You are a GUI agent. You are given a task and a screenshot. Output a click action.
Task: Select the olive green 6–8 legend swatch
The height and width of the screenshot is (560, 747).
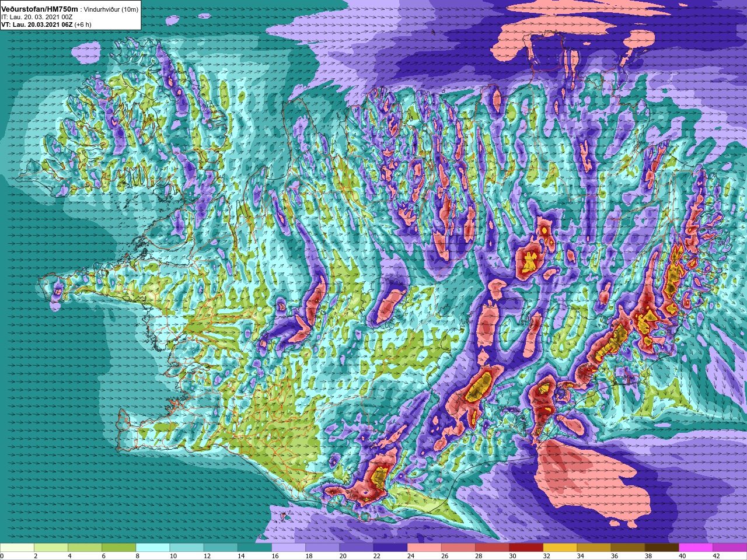pos(118,548)
